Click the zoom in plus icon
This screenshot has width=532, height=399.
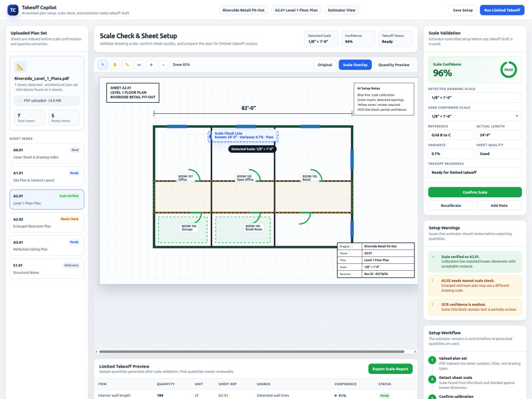[151, 64]
